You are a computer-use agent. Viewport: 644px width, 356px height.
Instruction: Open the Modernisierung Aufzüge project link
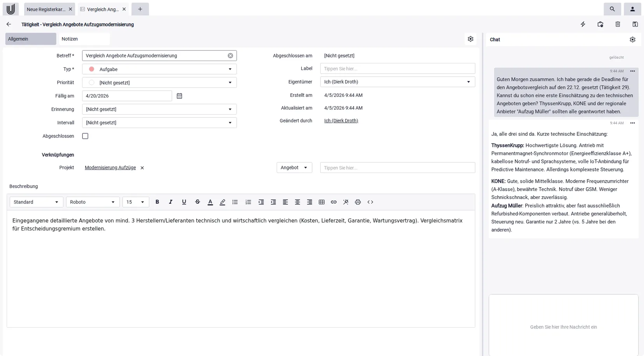(110, 168)
